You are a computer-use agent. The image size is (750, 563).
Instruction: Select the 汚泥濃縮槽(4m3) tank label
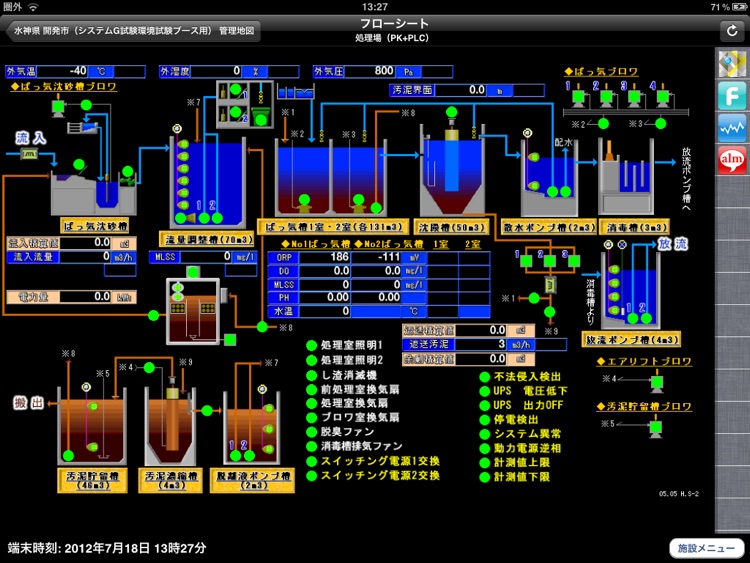point(171,480)
